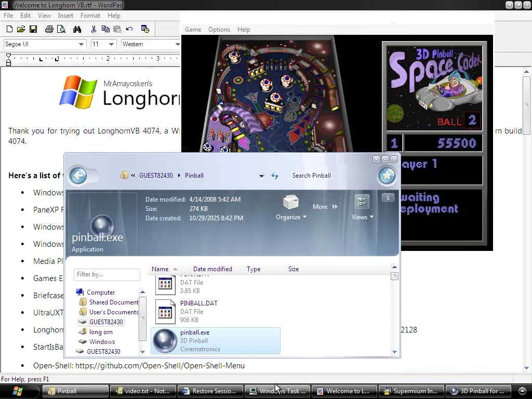Select the PINBALL.DAT file icon

(165, 312)
